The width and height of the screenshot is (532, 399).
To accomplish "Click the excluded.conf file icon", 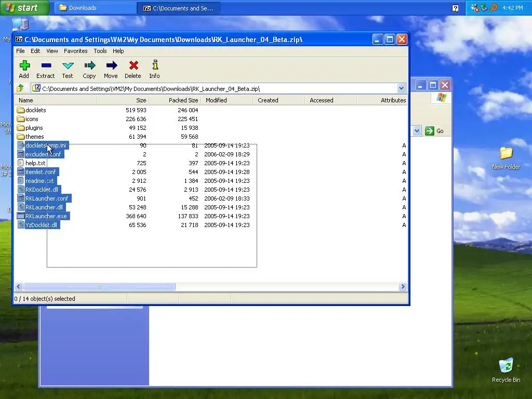I will pos(21,154).
